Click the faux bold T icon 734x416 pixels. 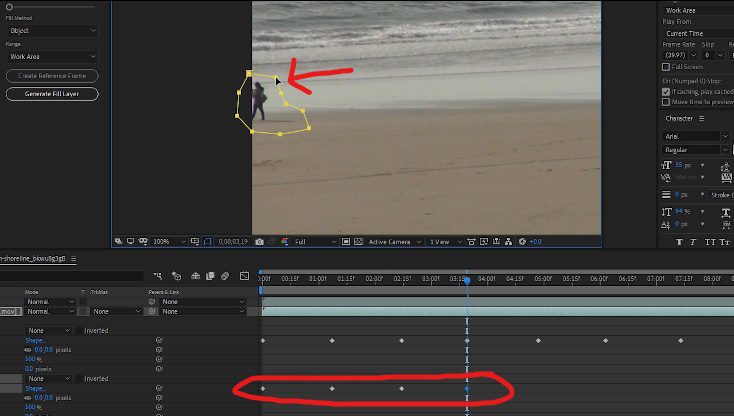pos(679,241)
